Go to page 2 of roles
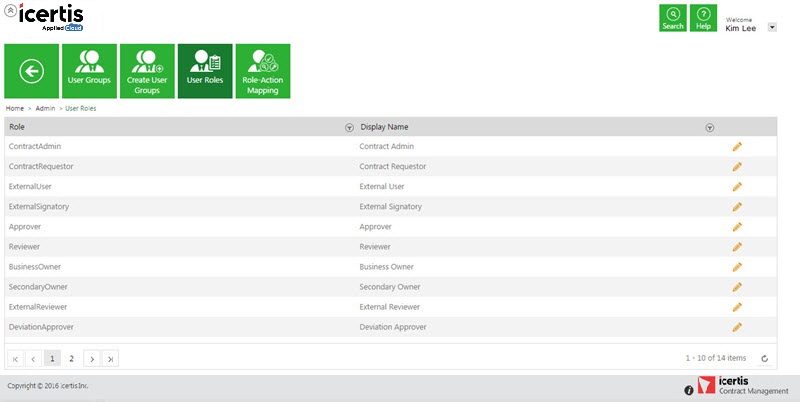Screen dimensions: 800x402 [71, 358]
